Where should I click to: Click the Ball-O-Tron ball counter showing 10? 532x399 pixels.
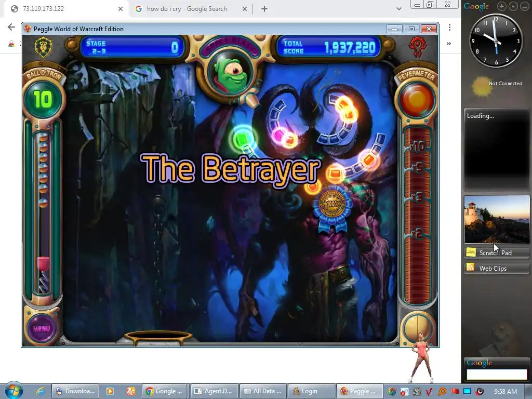[x=43, y=99]
